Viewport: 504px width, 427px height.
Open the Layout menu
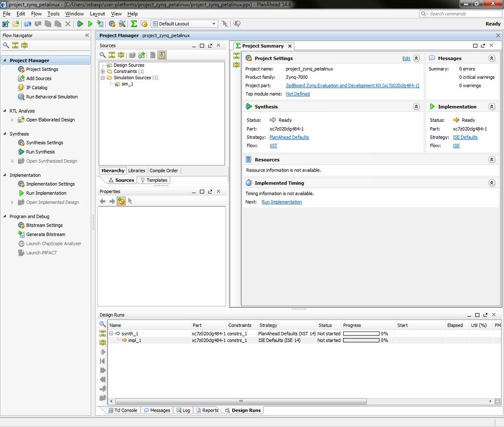[x=97, y=14]
